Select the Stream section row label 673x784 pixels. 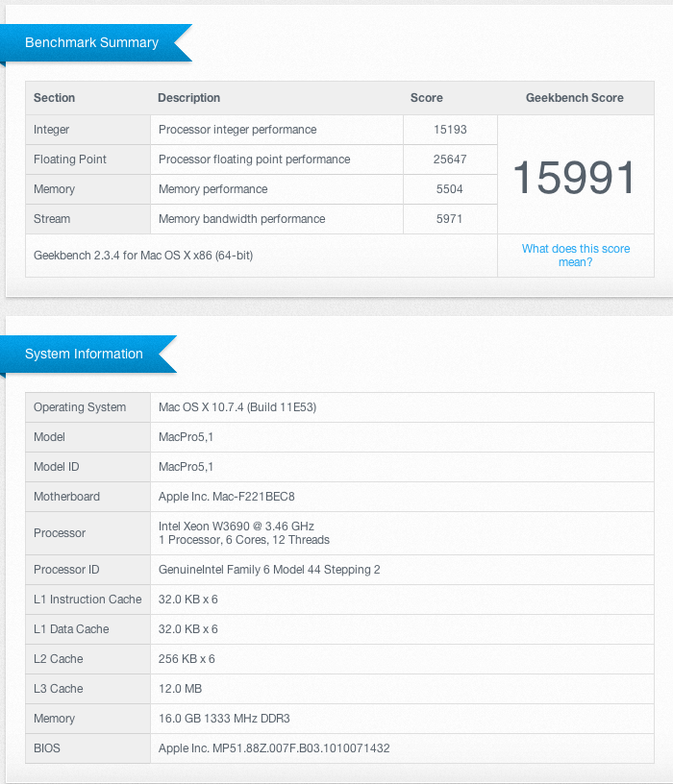click(52, 218)
